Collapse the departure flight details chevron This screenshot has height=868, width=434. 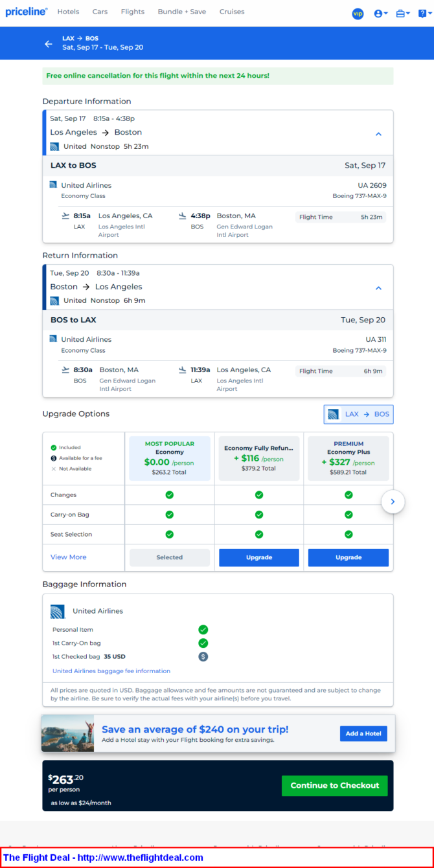[x=379, y=134]
